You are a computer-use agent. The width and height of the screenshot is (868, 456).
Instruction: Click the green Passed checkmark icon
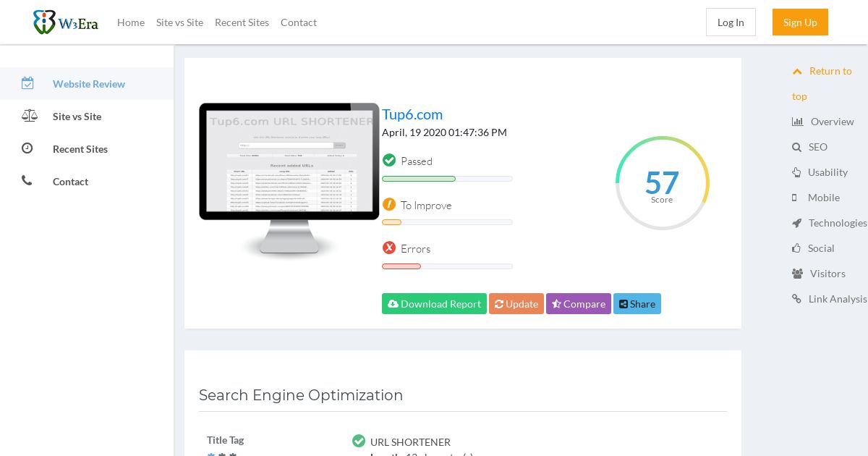coord(389,161)
